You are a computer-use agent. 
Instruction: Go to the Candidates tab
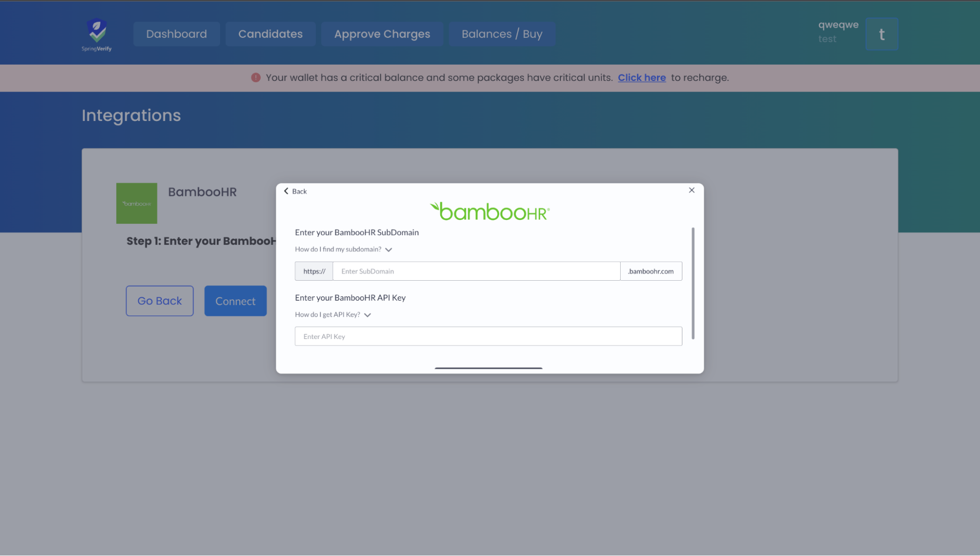tap(270, 34)
